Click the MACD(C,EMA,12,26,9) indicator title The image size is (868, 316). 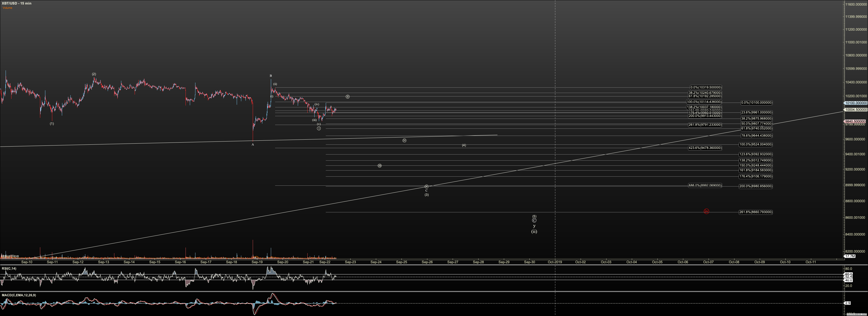(19, 295)
